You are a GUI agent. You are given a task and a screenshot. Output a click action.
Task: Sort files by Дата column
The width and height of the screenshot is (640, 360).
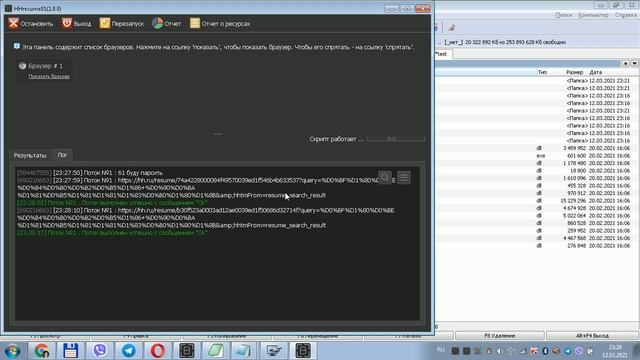point(596,72)
